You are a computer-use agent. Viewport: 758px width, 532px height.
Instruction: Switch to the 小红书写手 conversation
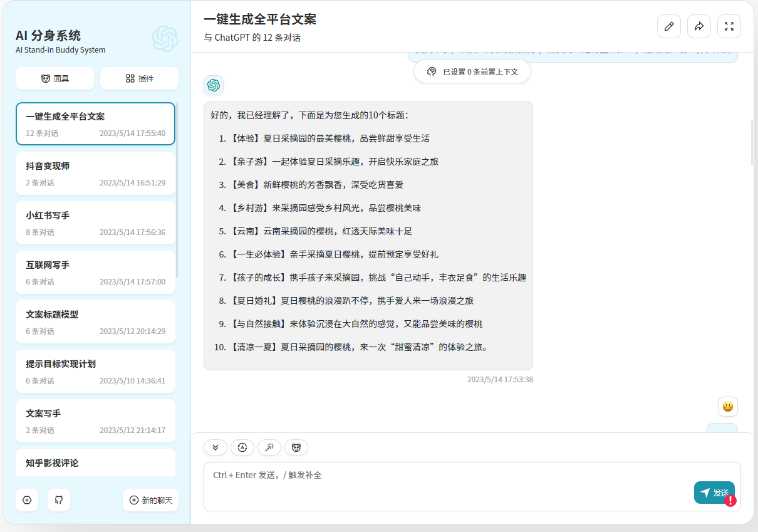pyautogui.click(x=95, y=222)
